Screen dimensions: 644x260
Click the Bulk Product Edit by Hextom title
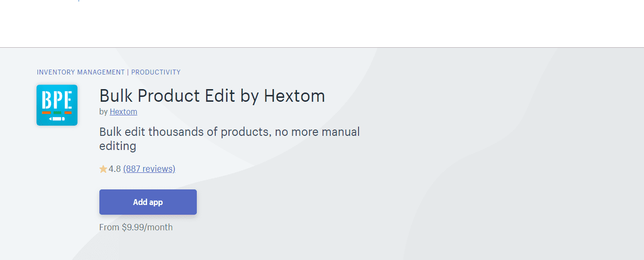212,95
